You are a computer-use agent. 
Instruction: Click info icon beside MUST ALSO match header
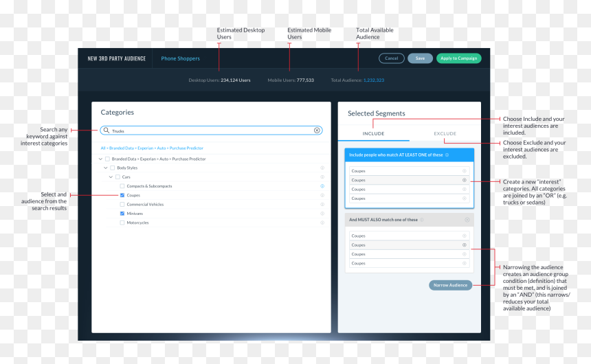[x=422, y=220]
